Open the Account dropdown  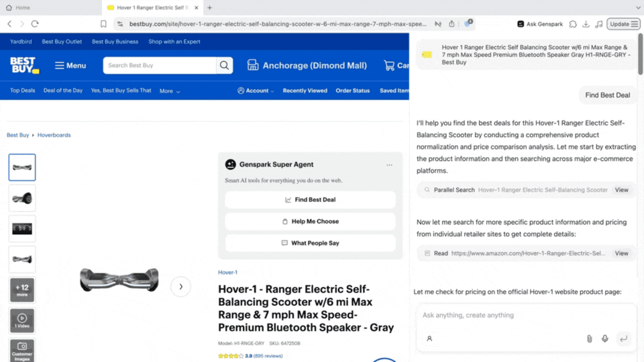[x=255, y=91]
